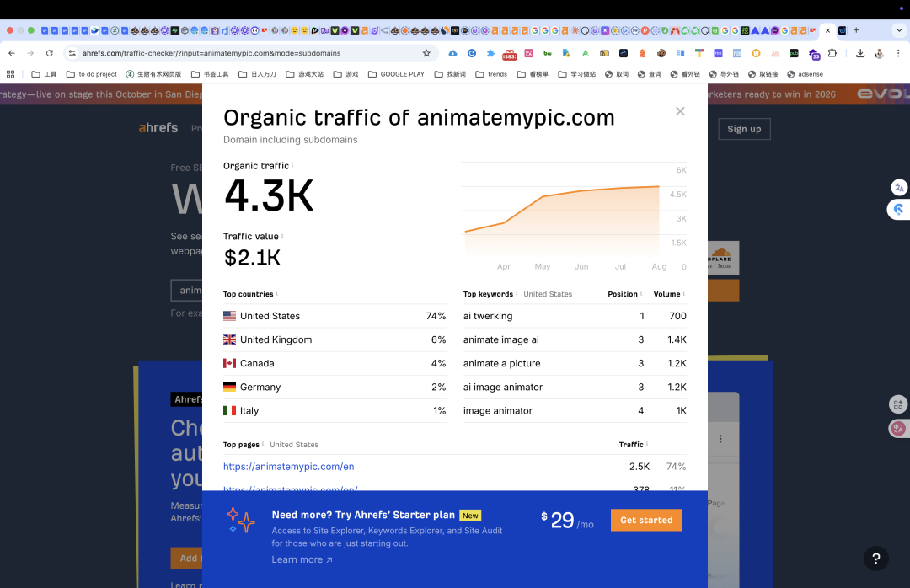Open the extensions puzzle-piece menu
This screenshot has width=910, height=588.
tap(832, 53)
